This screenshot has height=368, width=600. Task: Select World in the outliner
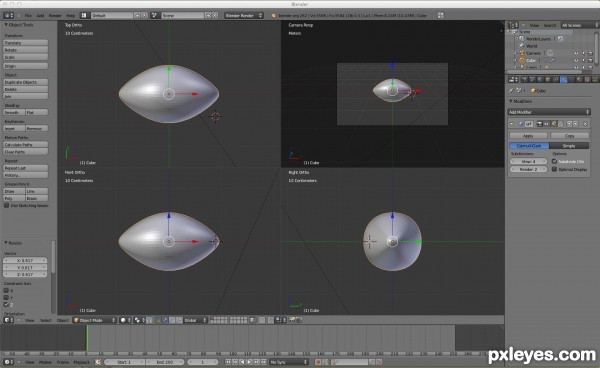[x=532, y=46]
